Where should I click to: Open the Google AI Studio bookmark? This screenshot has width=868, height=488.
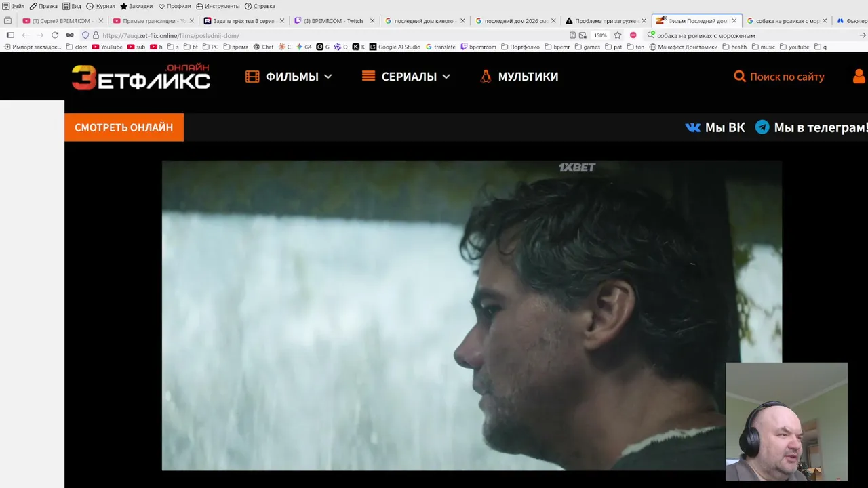395,47
